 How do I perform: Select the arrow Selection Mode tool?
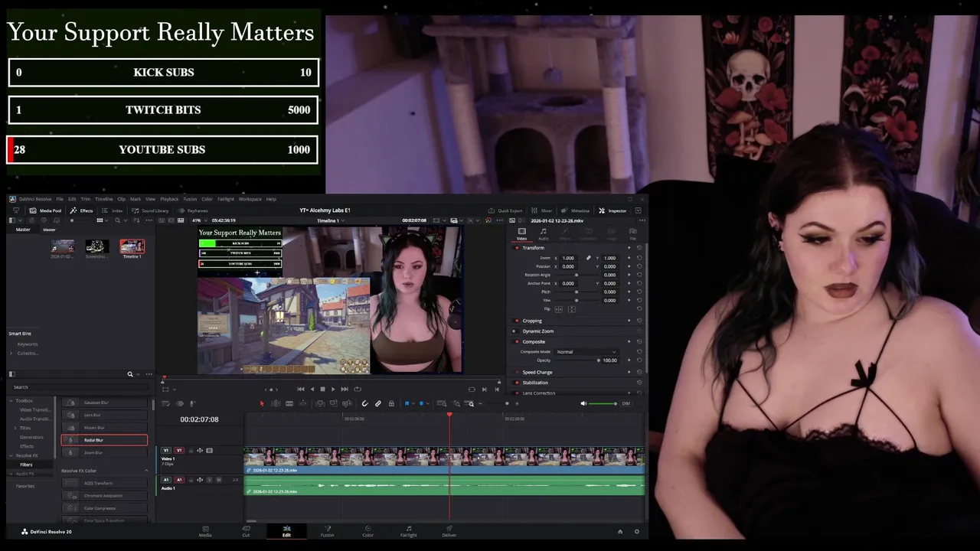262,403
